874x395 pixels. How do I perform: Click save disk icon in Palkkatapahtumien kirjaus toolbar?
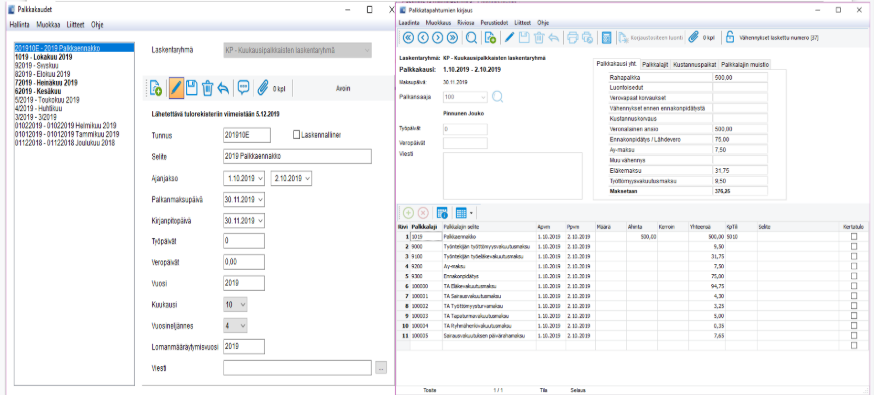(524, 38)
